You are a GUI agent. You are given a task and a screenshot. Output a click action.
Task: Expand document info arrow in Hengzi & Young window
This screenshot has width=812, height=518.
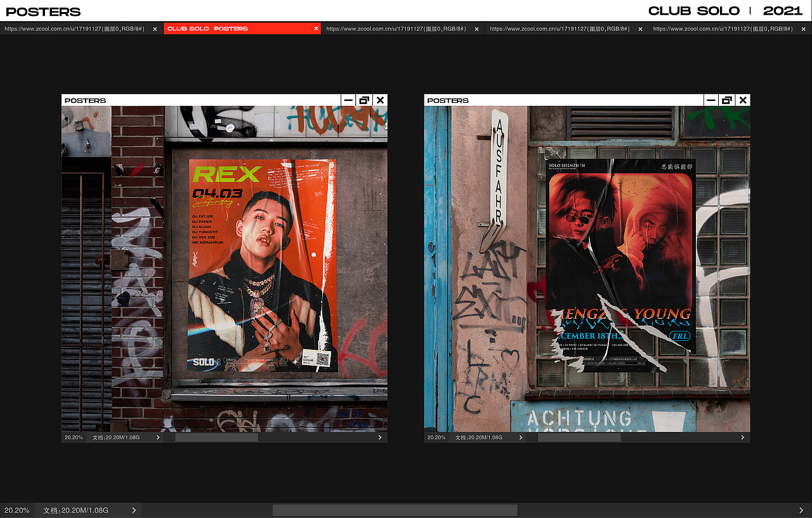521,437
